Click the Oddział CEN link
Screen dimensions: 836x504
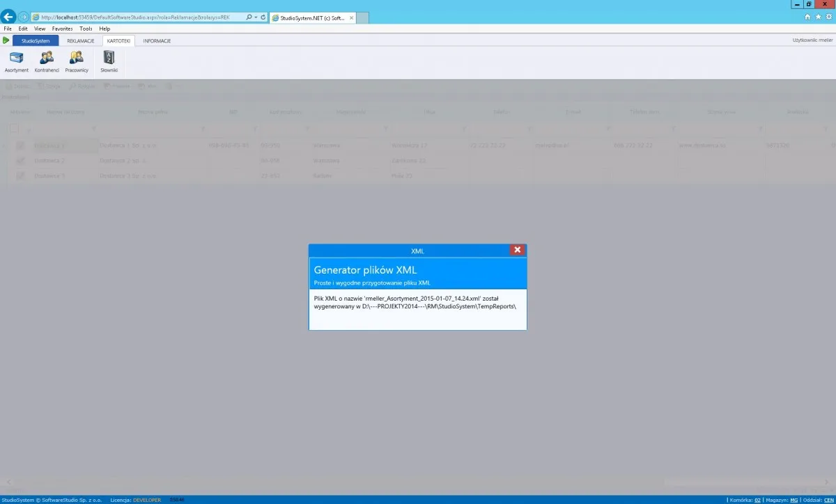click(x=828, y=500)
